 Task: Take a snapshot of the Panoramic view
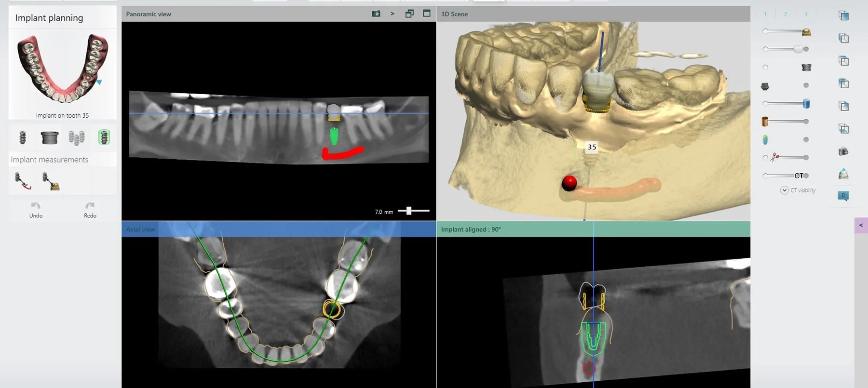coord(376,14)
